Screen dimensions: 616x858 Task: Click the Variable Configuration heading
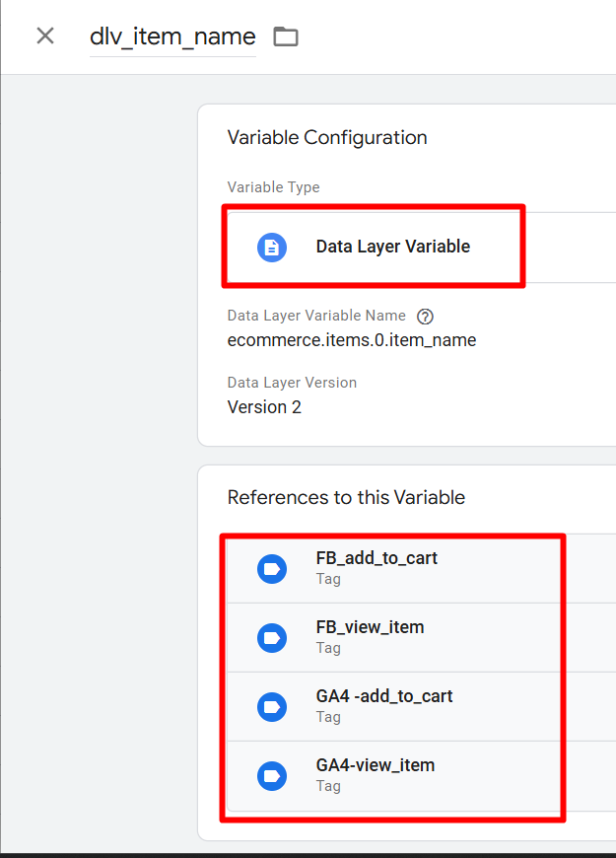[327, 137]
